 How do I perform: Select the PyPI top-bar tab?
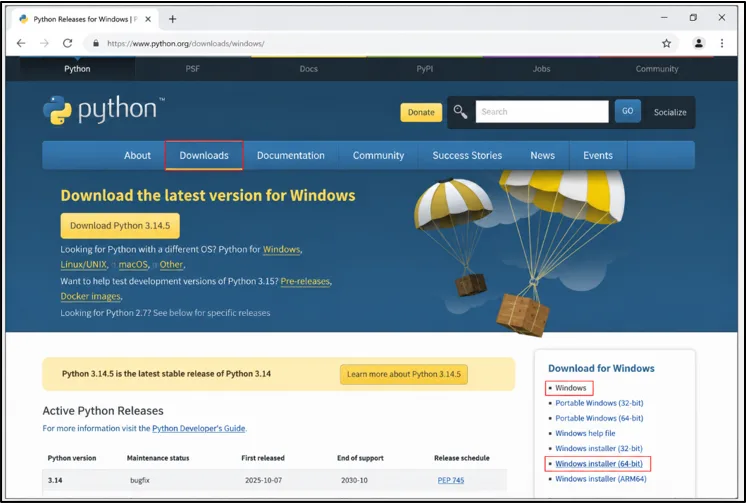(x=425, y=69)
